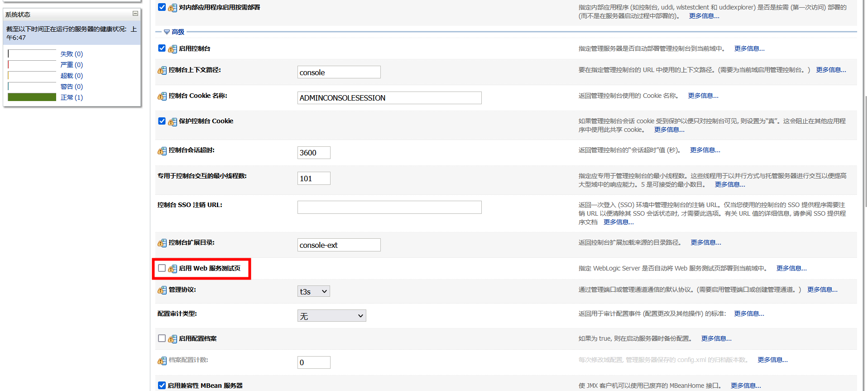Click the 警告 status bar
This screenshot has height=391, width=868.
pos(32,86)
